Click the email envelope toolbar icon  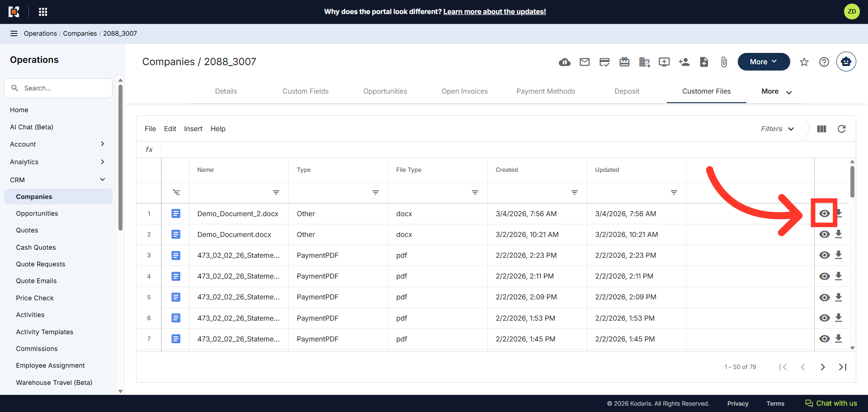[585, 62]
